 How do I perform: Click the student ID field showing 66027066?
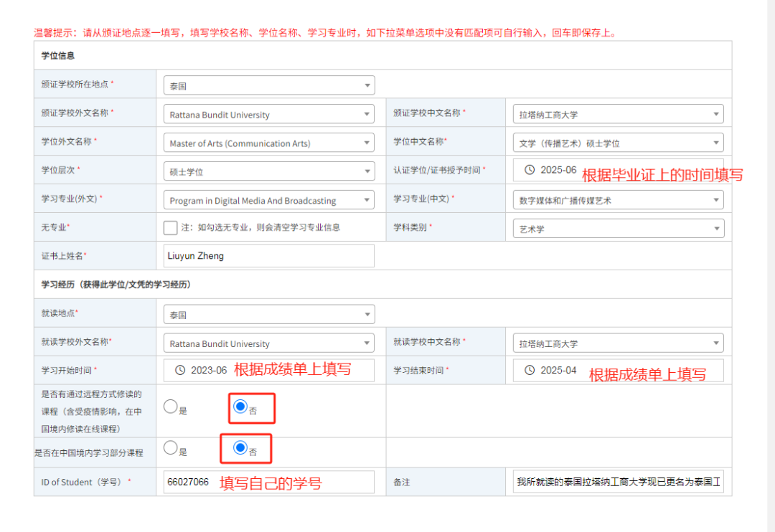(268, 482)
